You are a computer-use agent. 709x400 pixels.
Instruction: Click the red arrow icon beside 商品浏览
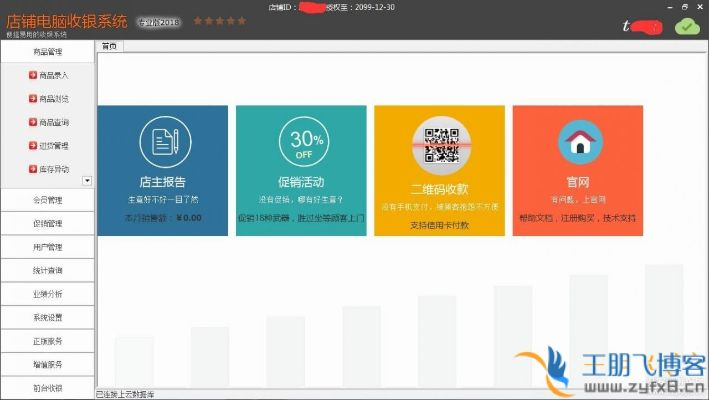[33, 99]
